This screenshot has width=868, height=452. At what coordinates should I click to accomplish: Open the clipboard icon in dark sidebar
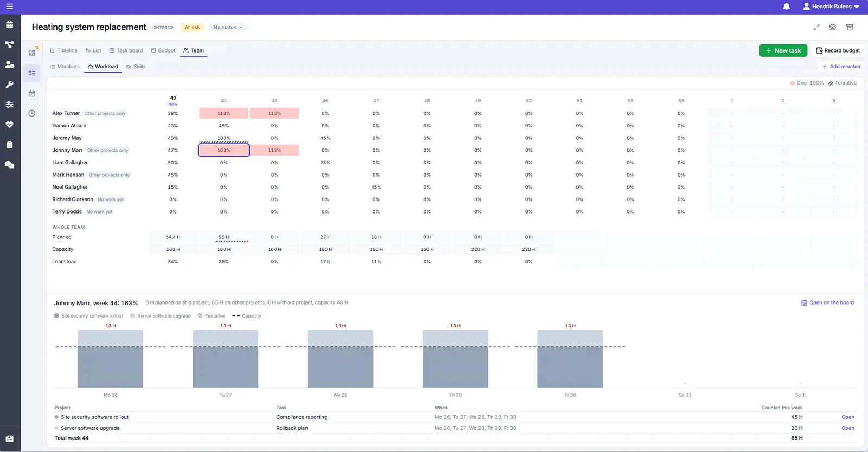tap(9, 145)
